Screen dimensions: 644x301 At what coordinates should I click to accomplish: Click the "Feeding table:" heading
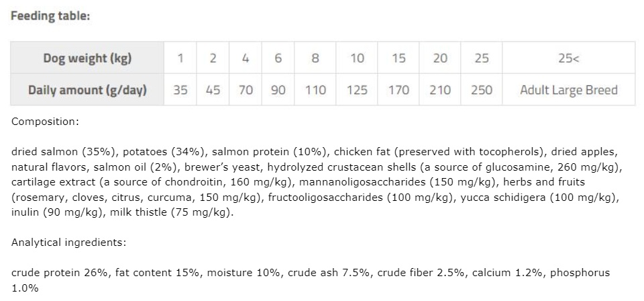pos(50,16)
